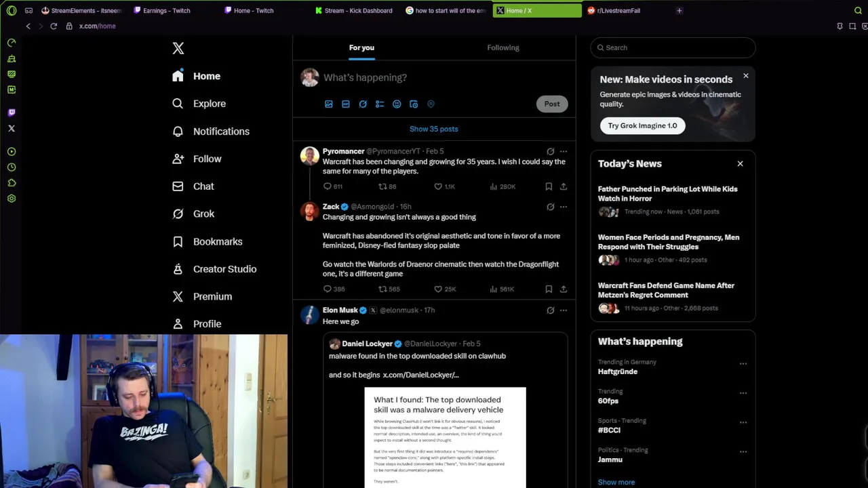Open Profile in the sidebar
Screen dimensions: 868x488
click(x=197, y=324)
